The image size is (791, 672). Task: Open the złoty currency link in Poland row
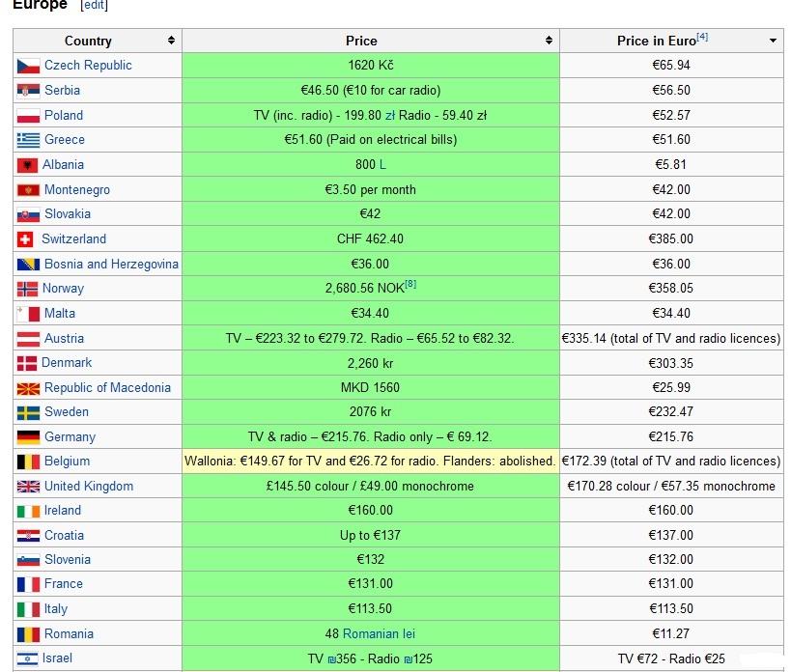tap(389, 116)
